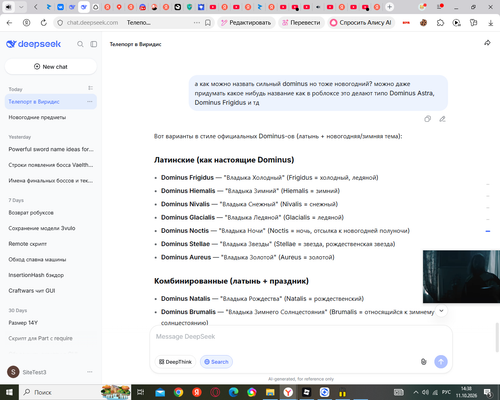Go back with the browser back arrow
Viewport: 500px width, 400px height.
click(x=9, y=23)
